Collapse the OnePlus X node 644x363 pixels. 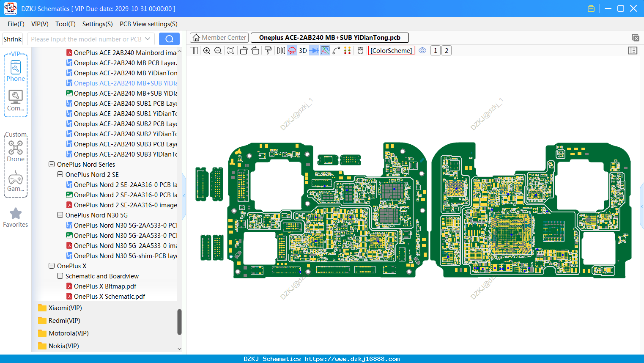[x=52, y=266]
